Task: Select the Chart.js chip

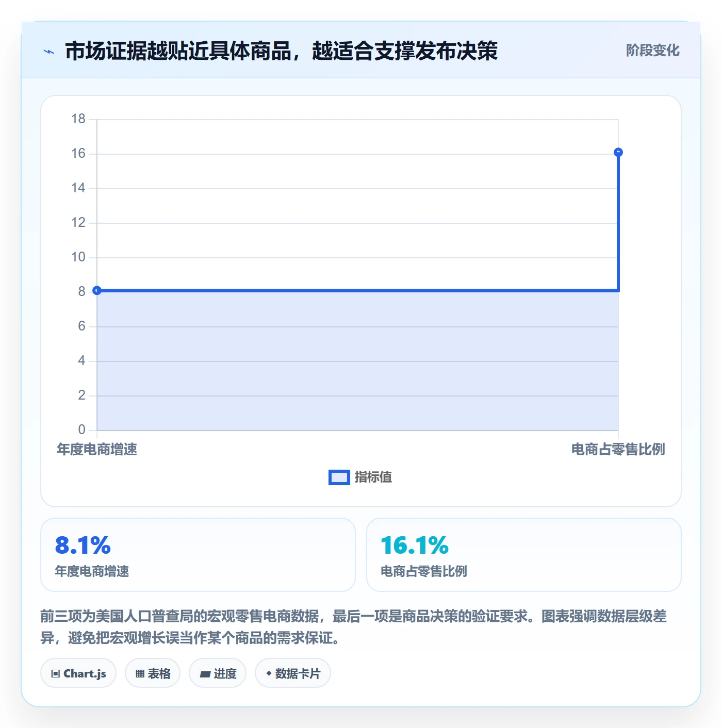Action: 78,673
